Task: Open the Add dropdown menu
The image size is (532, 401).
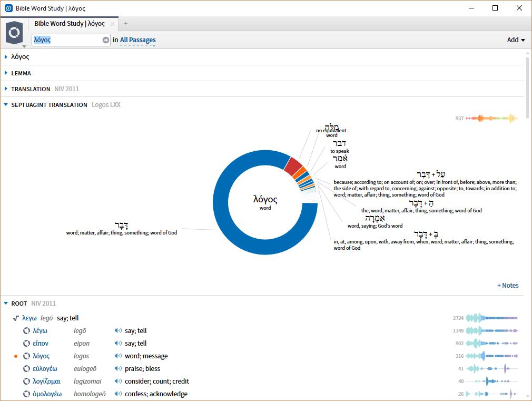Action: coord(516,40)
